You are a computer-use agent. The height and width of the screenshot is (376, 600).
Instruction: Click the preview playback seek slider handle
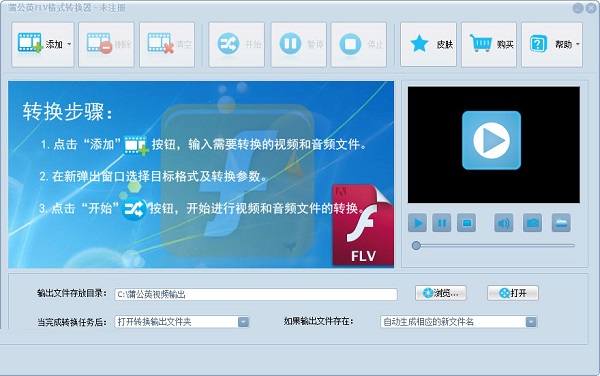point(416,246)
